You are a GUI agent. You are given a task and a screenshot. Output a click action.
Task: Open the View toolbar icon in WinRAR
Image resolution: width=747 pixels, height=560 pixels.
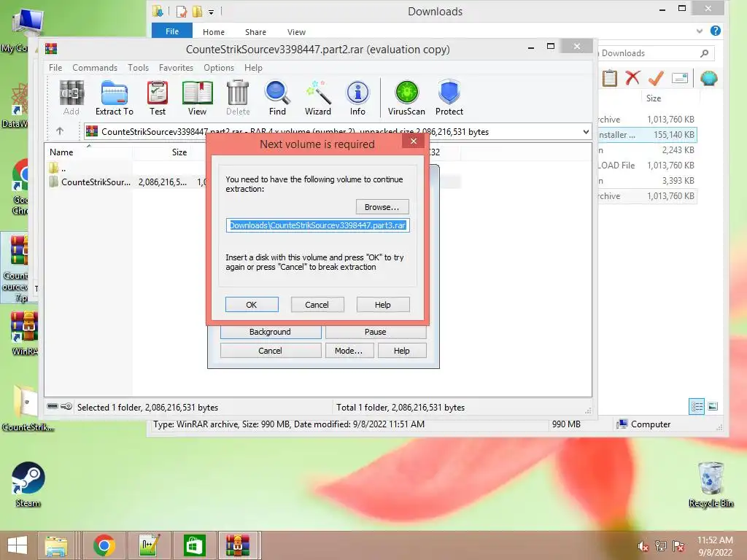coord(197,98)
